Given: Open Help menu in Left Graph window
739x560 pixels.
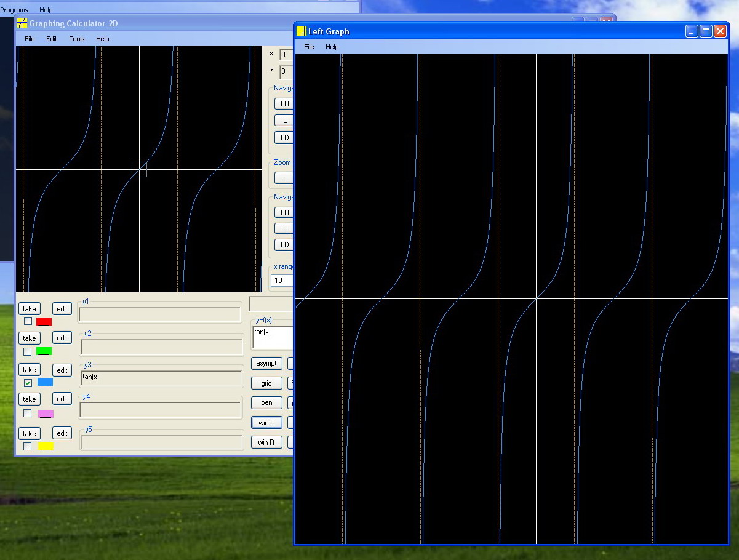Looking at the screenshot, I should 332,47.
